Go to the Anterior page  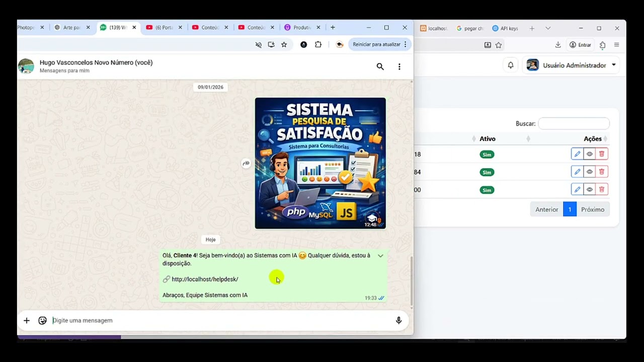546,210
